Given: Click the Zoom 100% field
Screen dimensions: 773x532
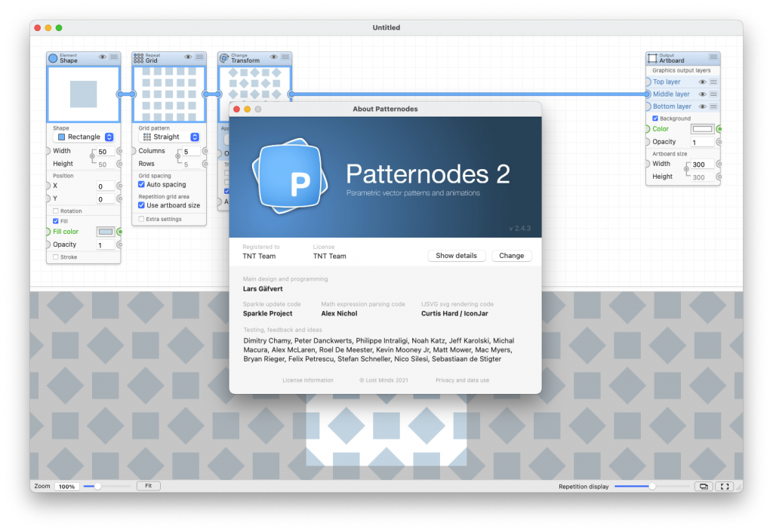Looking at the screenshot, I should tap(66, 486).
